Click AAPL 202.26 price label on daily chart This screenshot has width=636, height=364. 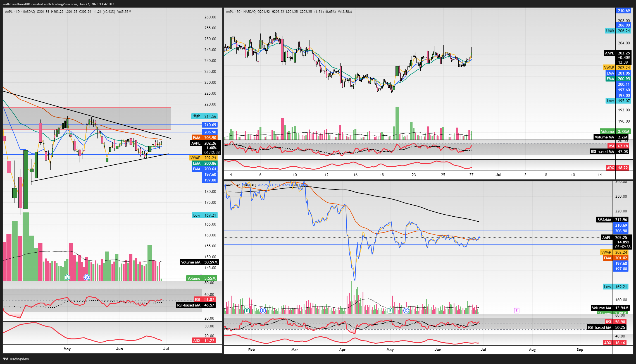click(206, 143)
